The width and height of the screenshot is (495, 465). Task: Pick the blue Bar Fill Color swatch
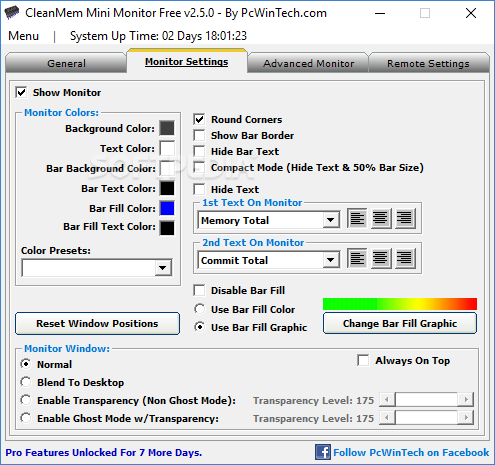click(167, 208)
